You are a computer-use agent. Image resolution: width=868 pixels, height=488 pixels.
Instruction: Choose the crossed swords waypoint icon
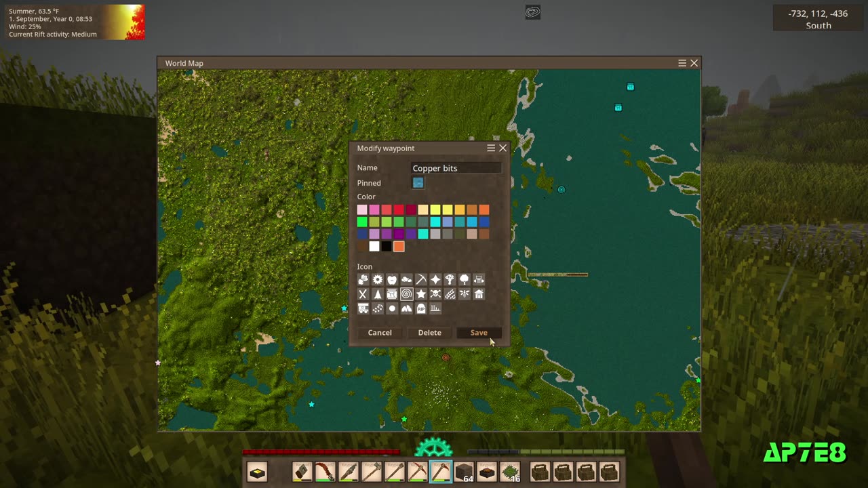point(363,294)
